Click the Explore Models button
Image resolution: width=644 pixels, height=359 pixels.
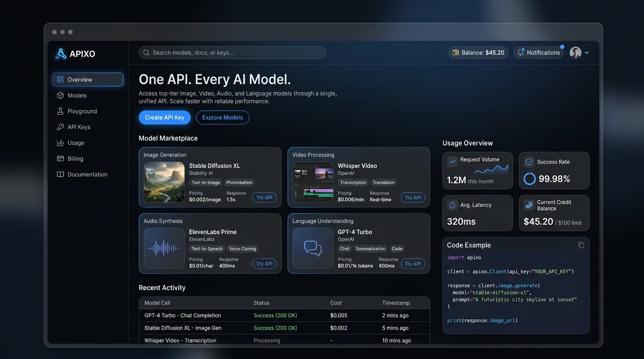click(222, 117)
